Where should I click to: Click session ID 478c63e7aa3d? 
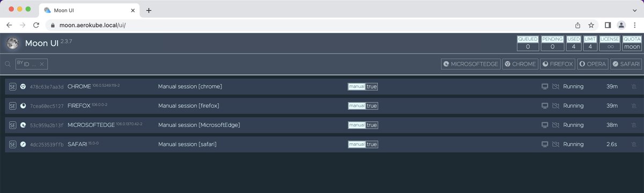47,87
